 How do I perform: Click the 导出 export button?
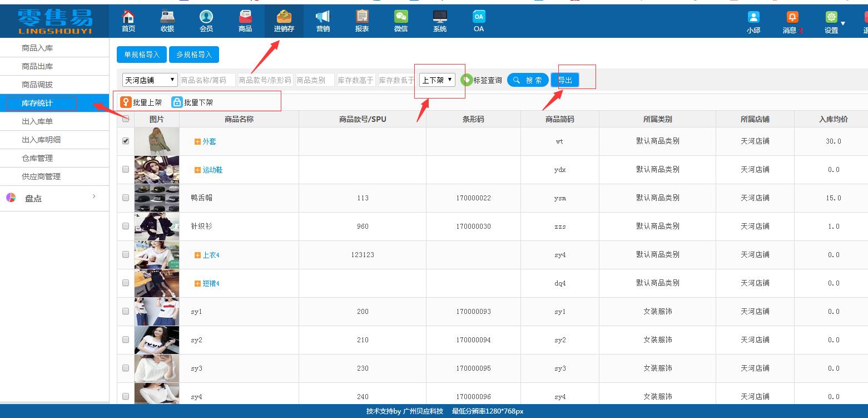tap(565, 80)
